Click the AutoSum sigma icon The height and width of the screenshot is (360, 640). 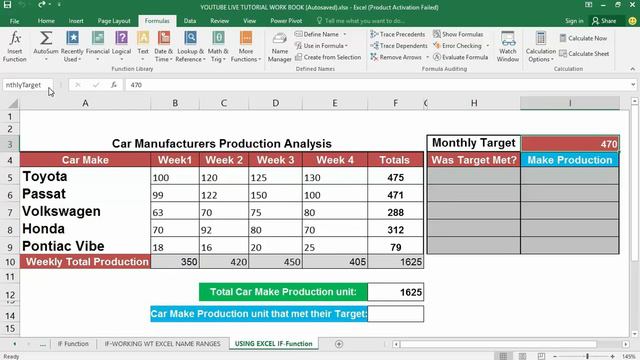(x=46, y=38)
